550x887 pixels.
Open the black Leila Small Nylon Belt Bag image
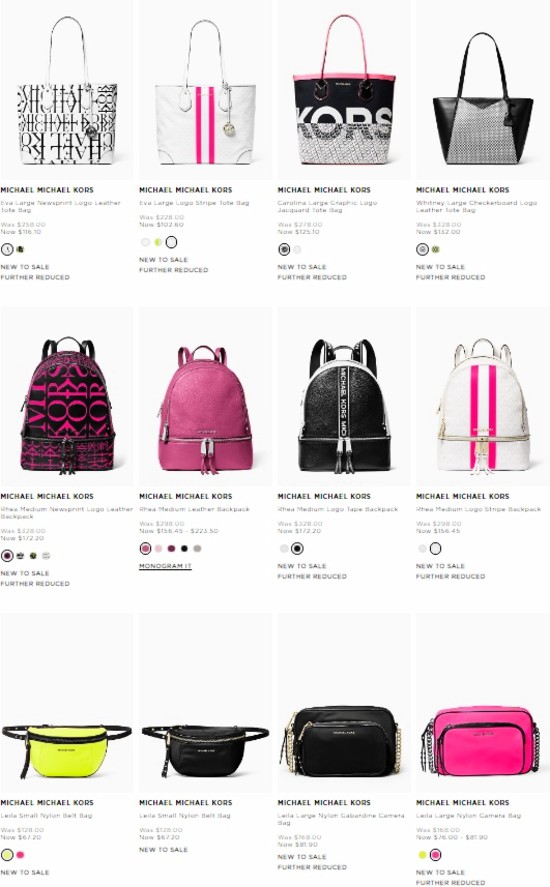tap(205, 703)
